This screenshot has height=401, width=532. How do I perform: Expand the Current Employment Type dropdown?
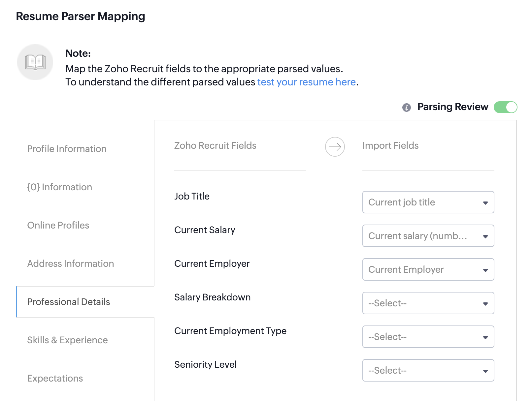click(x=428, y=337)
